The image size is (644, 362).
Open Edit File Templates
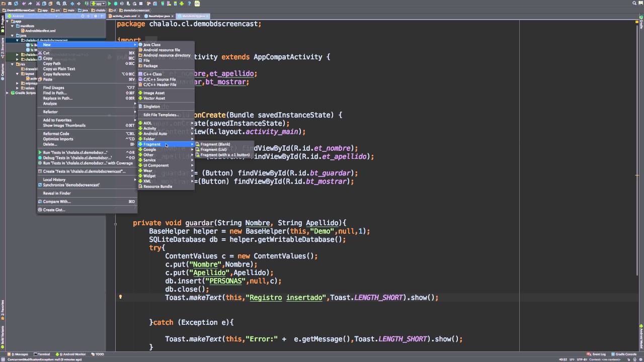pos(166,115)
